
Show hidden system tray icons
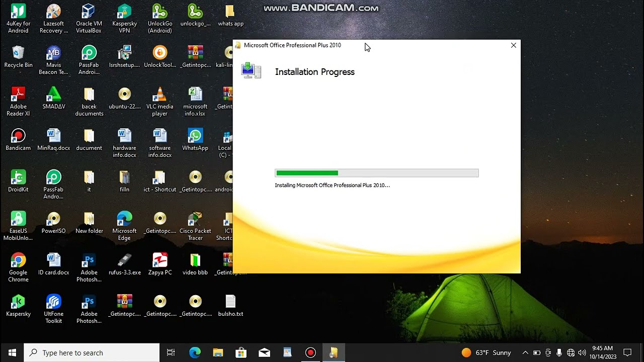525,352
